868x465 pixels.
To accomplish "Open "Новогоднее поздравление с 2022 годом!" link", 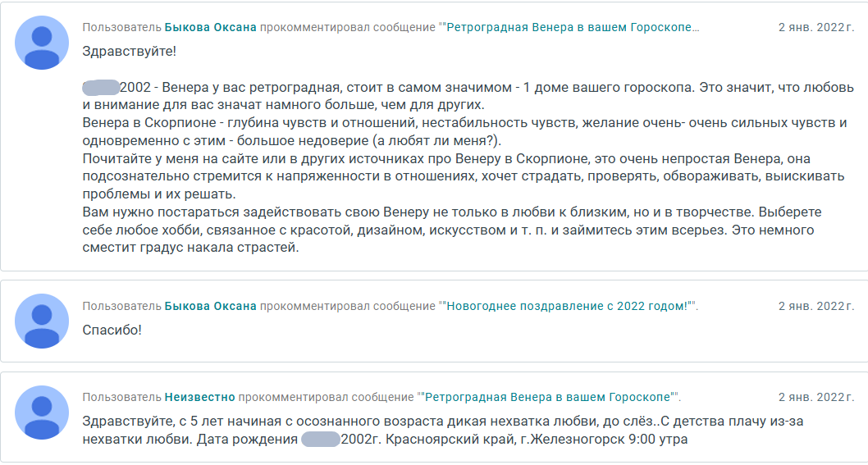I will pyautogui.click(x=568, y=306).
